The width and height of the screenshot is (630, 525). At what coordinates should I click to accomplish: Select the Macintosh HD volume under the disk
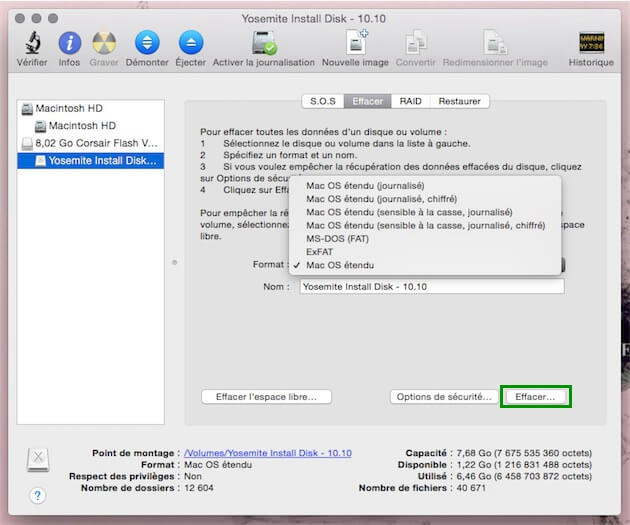[x=90, y=126]
